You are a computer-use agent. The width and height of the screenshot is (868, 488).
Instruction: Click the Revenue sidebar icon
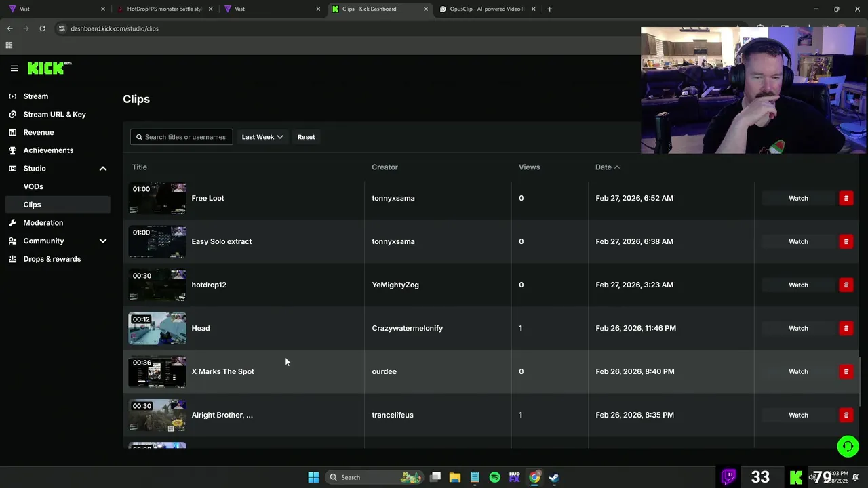(12, 132)
